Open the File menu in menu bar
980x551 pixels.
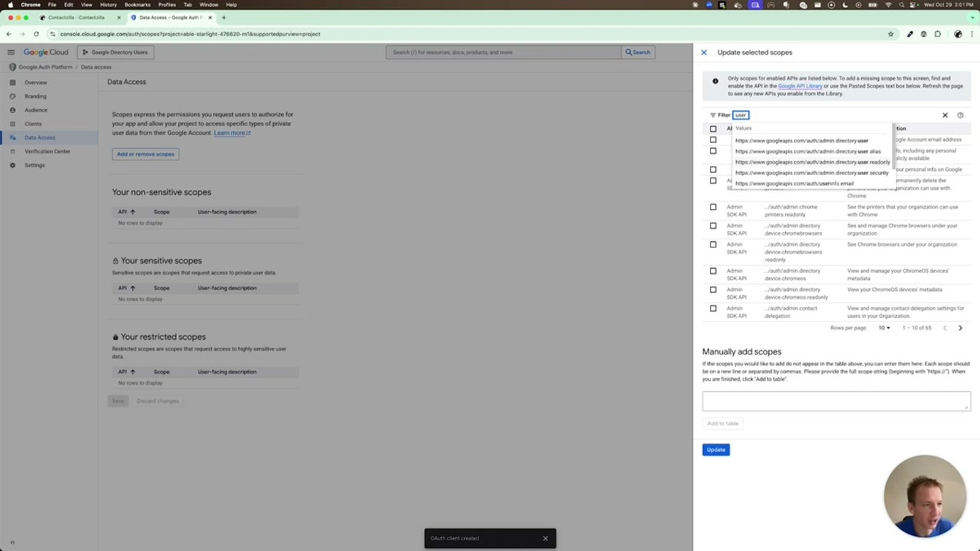click(x=52, y=5)
